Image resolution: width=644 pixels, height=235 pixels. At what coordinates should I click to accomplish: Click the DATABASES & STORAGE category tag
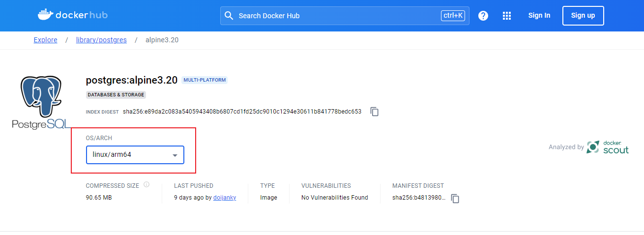pyautogui.click(x=116, y=94)
